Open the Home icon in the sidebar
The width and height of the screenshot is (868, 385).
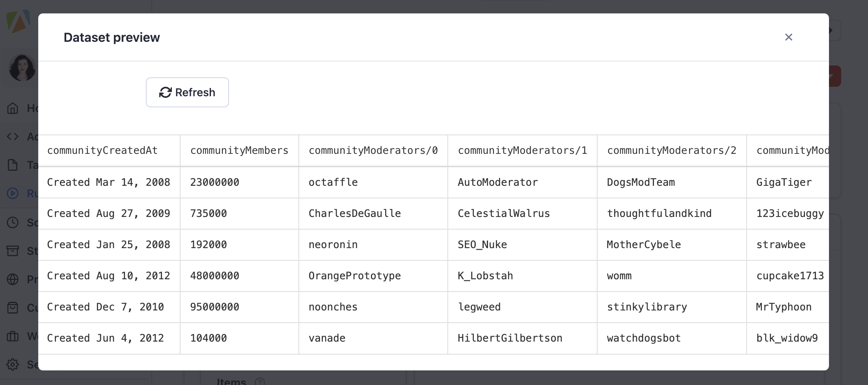[x=13, y=108]
